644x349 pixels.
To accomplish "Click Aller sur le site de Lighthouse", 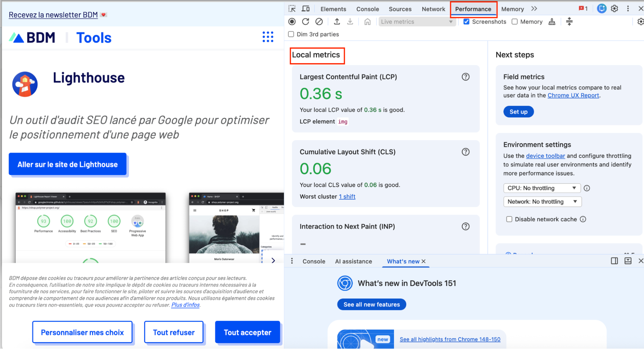I will (x=68, y=164).
